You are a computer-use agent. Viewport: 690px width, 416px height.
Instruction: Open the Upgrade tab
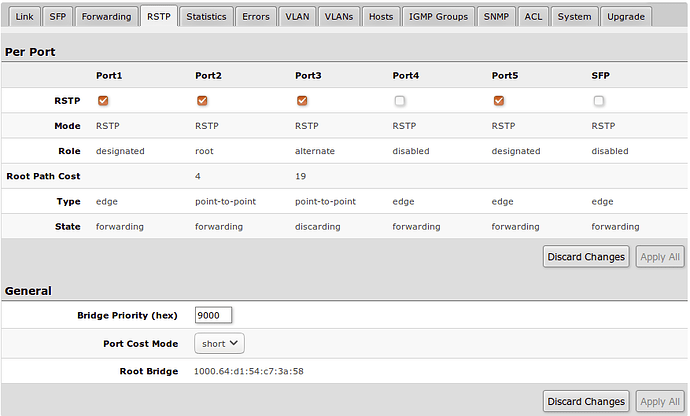pyautogui.click(x=626, y=17)
